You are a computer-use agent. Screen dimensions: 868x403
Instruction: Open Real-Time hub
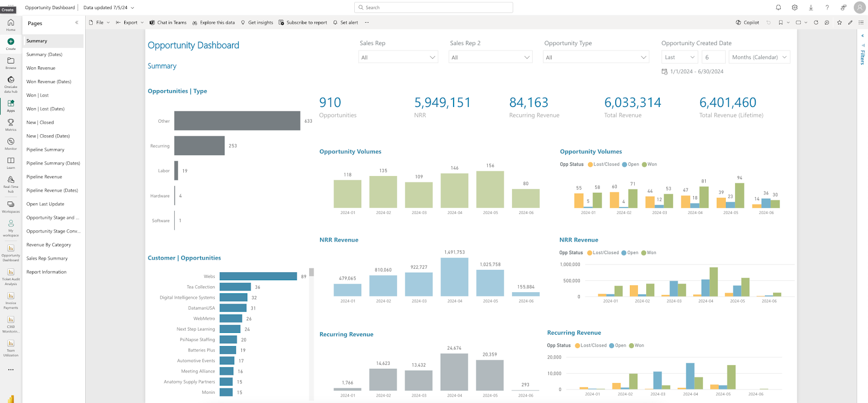tap(11, 184)
